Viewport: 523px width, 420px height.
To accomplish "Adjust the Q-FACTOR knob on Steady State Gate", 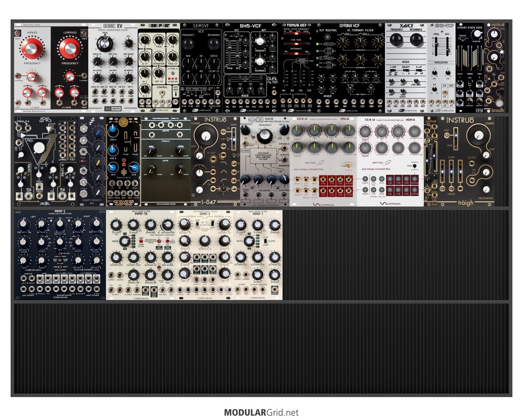I will [x=477, y=34].
